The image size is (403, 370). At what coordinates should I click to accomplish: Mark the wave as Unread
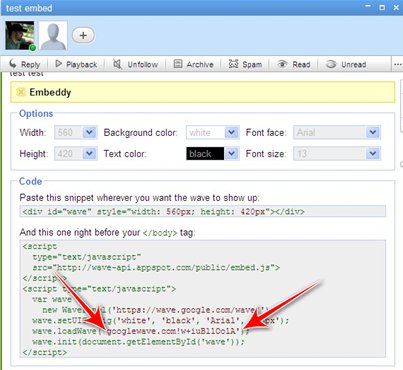click(x=346, y=64)
